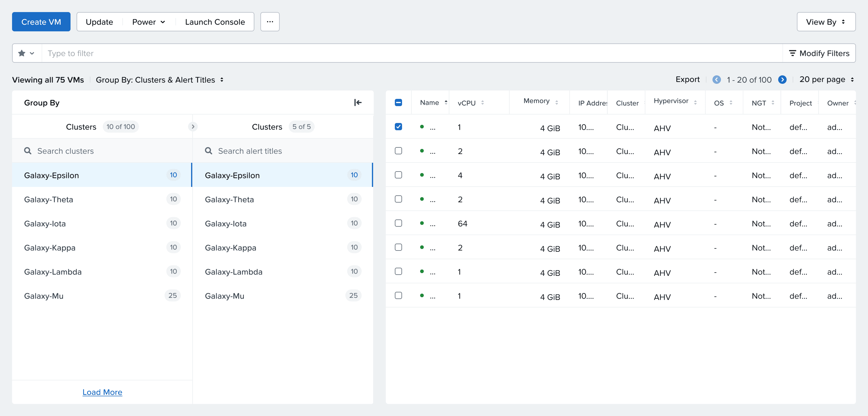The height and width of the screenshot is (416, 868).
Task: Check the VM row with 64 vCPU
Action: tap(398, 223)
